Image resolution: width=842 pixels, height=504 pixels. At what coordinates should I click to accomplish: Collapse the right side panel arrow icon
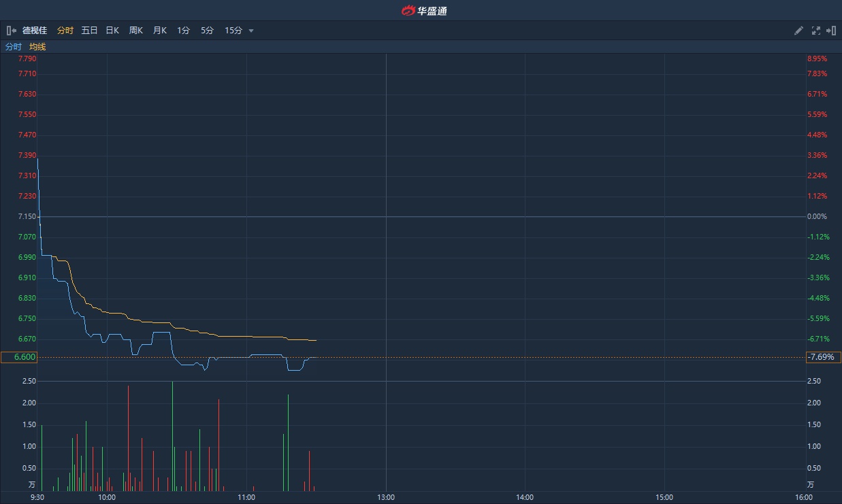[x=831, y=31]
